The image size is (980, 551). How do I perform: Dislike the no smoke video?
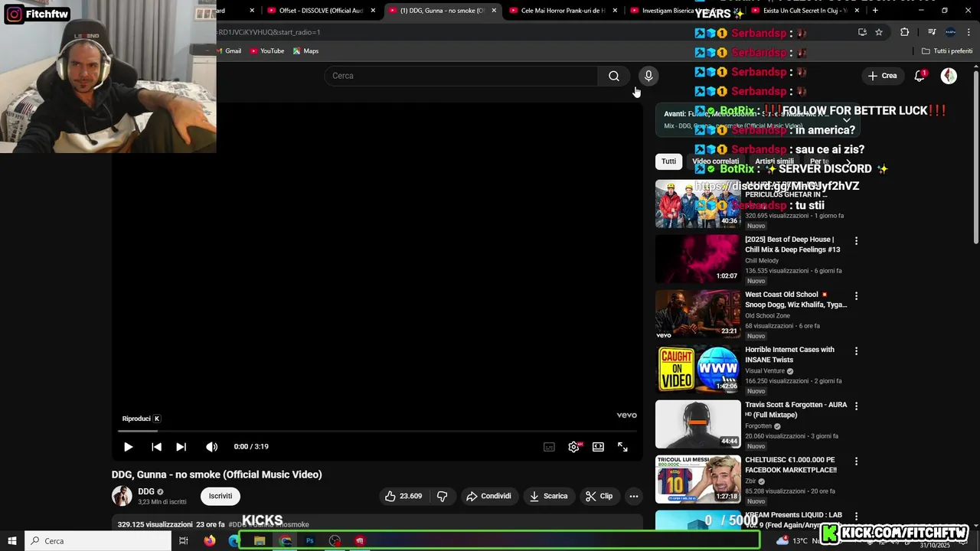click(442, 496)
